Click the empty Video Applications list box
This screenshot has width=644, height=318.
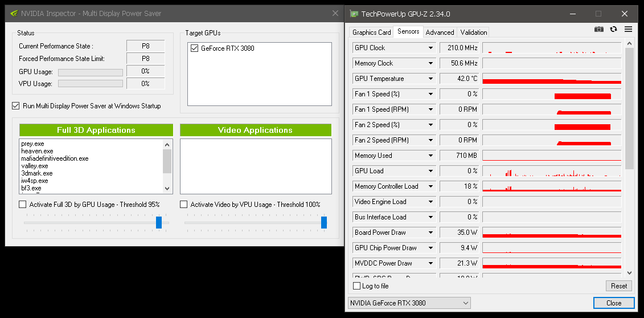pos(256,166)
